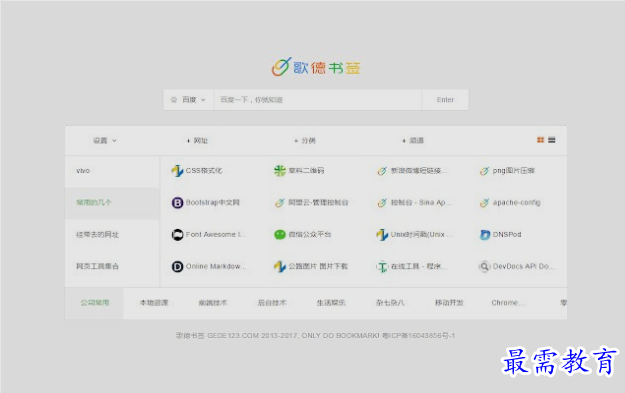Switch to list view icon

[x=552, y=140]
